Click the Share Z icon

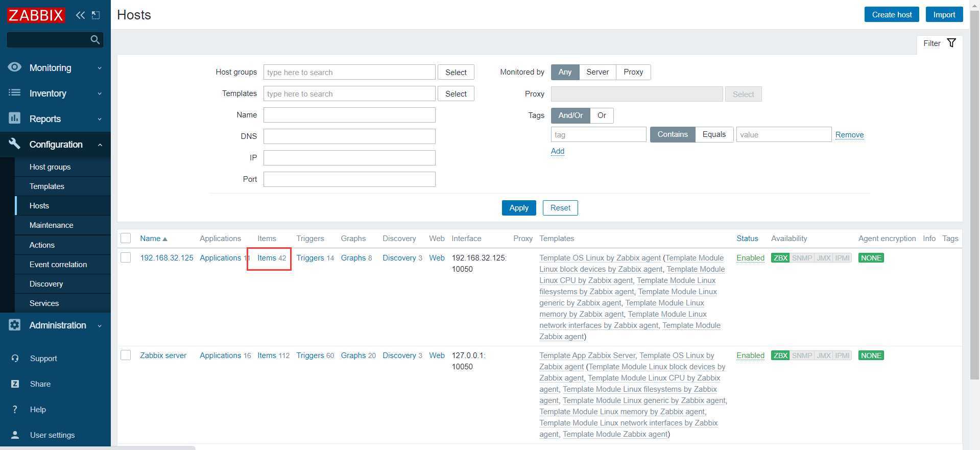coord(15,384)
